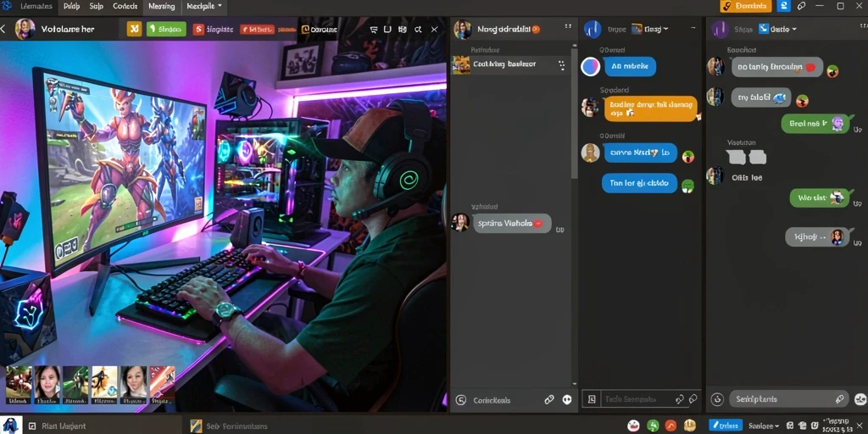Viewport: 868px width, 434px height.
Task: Click the speech bubble icons in the right chat
Action: click(x=747, y=157)
